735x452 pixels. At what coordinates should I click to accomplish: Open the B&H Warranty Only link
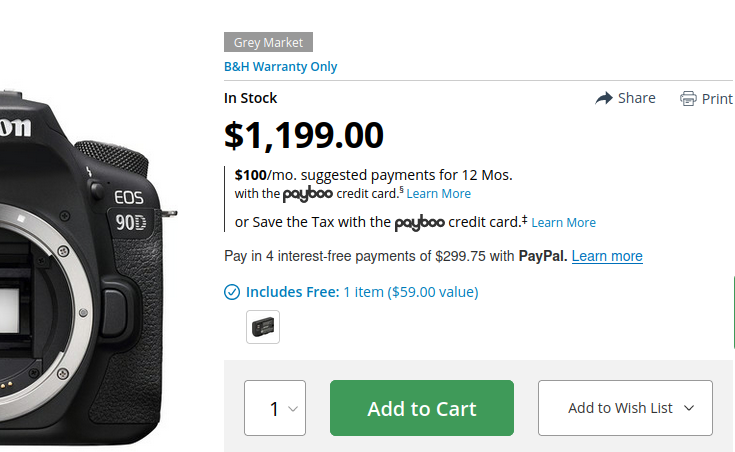click(281, 67)
